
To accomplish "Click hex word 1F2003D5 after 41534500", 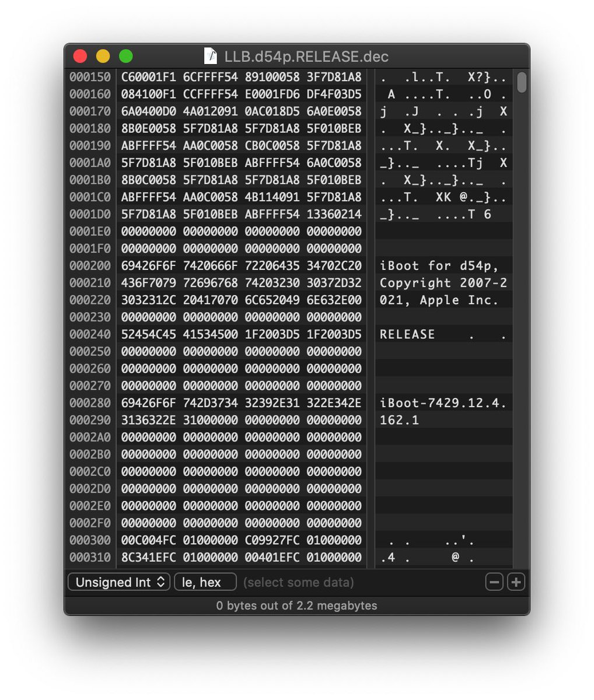I will (x=272, y=335).
